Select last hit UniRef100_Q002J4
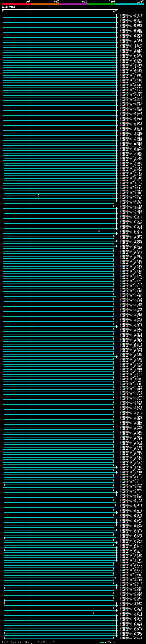 point(131,638)
